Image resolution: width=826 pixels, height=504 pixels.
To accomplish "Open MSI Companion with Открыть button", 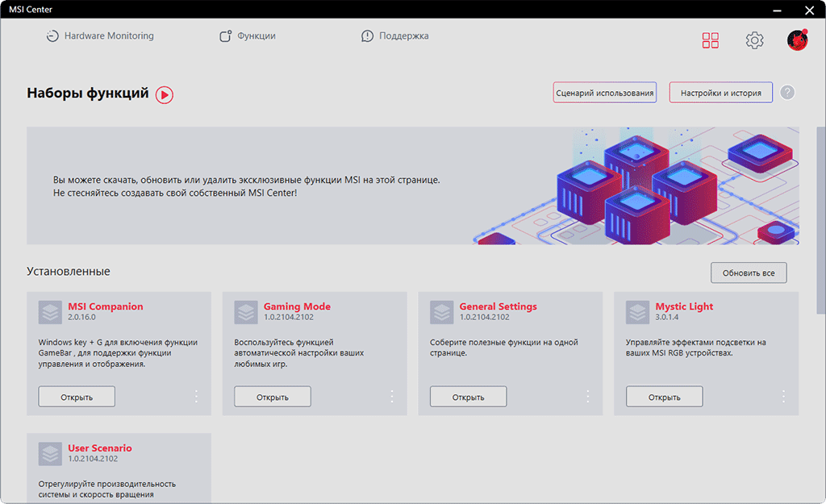I will click(x=77, y=397).
